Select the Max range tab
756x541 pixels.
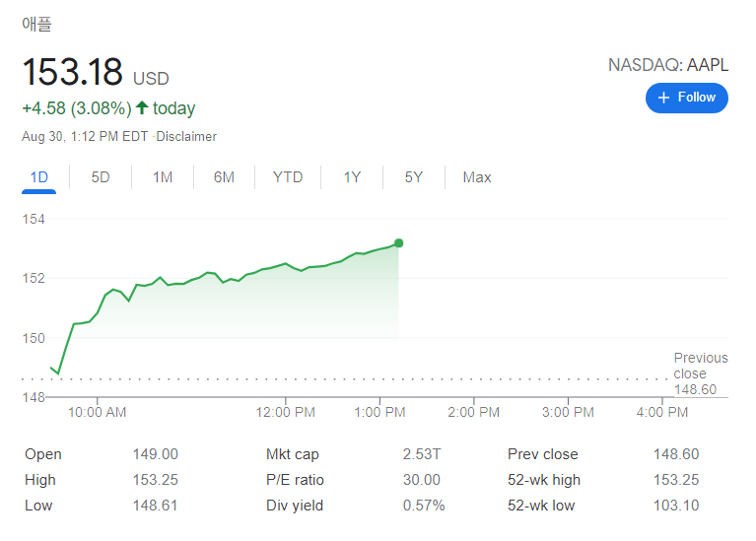pos(477,177)
